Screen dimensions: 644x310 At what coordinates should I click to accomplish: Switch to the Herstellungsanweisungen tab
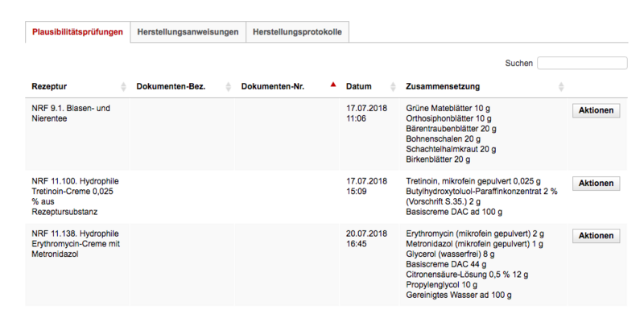[x=188, y=32]
